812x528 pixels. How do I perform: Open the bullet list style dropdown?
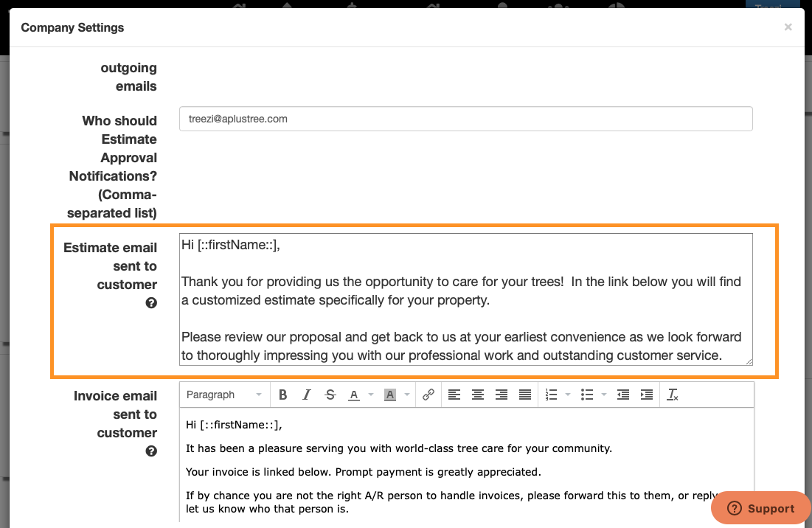[x=603, y=395]
